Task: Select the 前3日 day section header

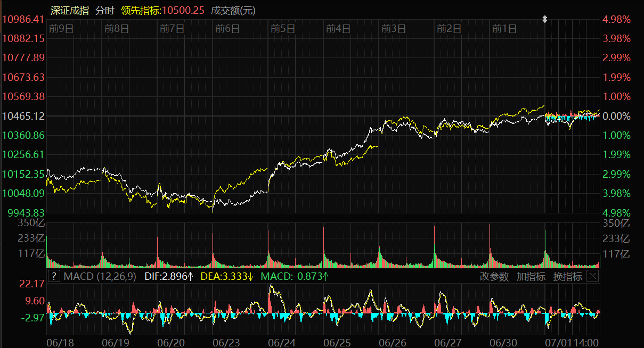Action: tap(393, 29)
